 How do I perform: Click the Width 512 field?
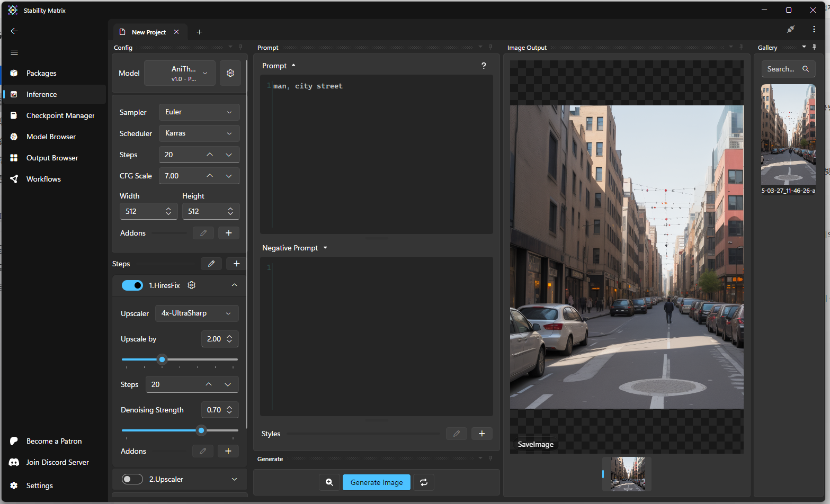click(149, 211)
